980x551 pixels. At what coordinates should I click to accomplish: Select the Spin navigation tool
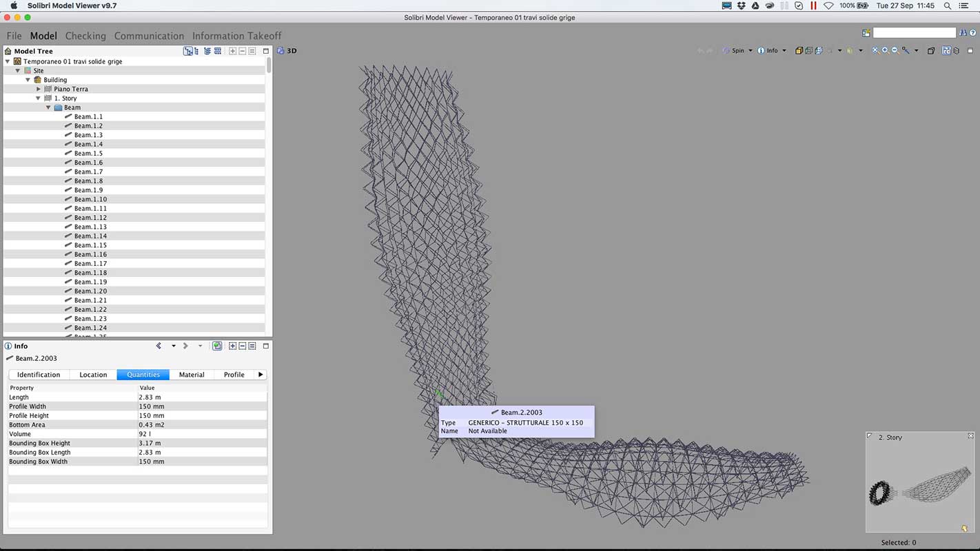(737, 50)
